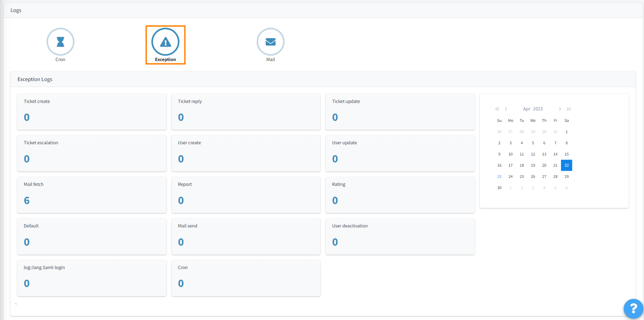The height and width of the screenshot is (320, 644).
Task: Go to previous month in the calendar
Action: pyautogui.click(x=506, y=109)
